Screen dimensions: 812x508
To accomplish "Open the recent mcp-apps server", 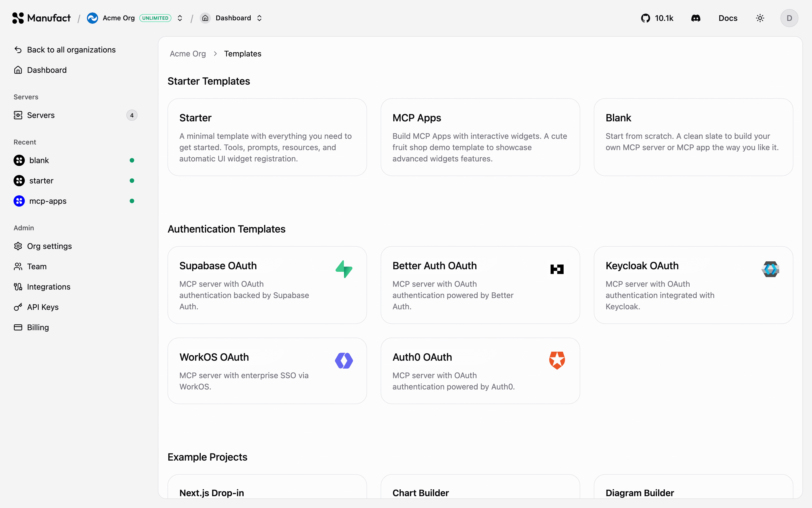I will pos(75,201).
